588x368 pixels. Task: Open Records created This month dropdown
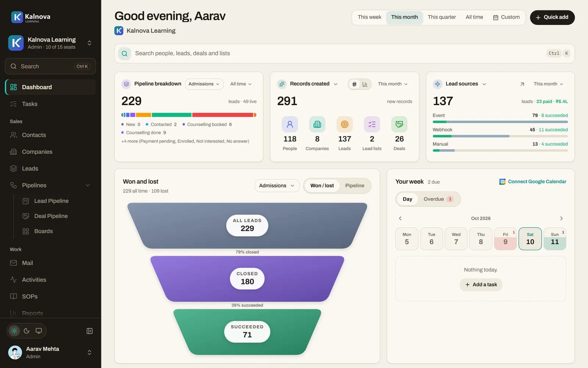coord(392,84)
